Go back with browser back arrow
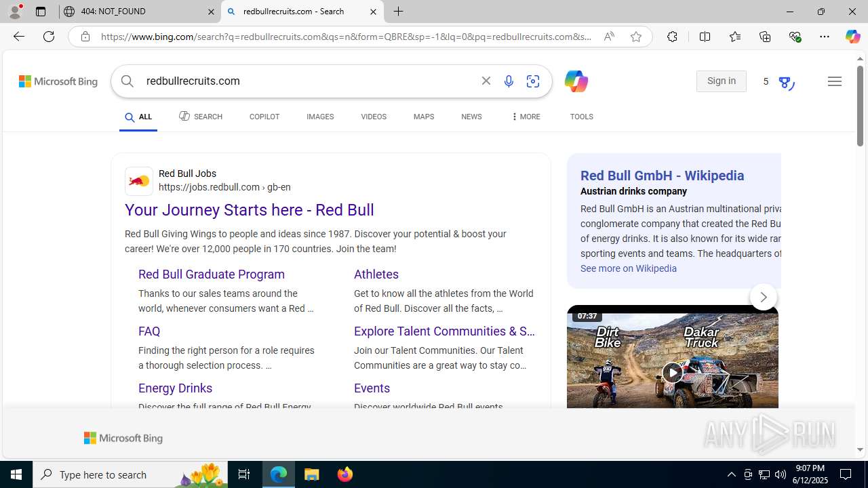The width and height of the screenshot is (868, 488). (18, 37)
